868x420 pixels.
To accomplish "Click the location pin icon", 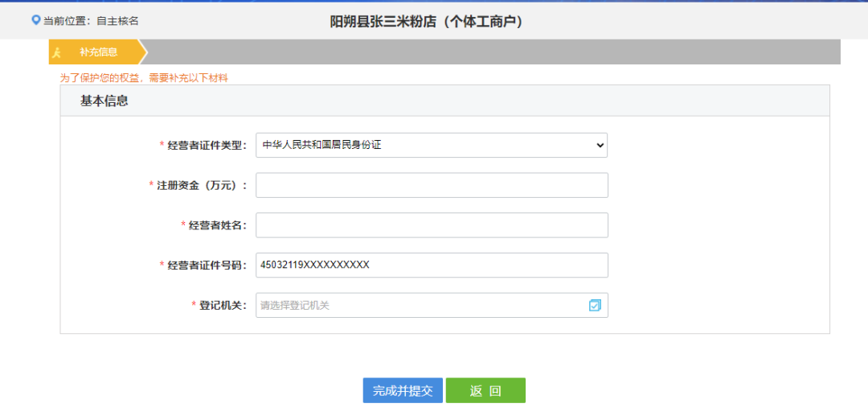I will click(35, 20).
